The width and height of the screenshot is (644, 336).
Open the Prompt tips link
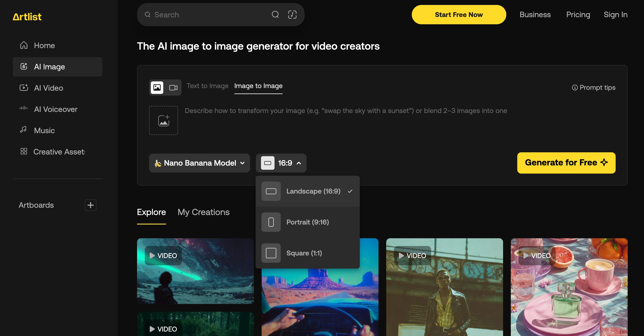594,87
